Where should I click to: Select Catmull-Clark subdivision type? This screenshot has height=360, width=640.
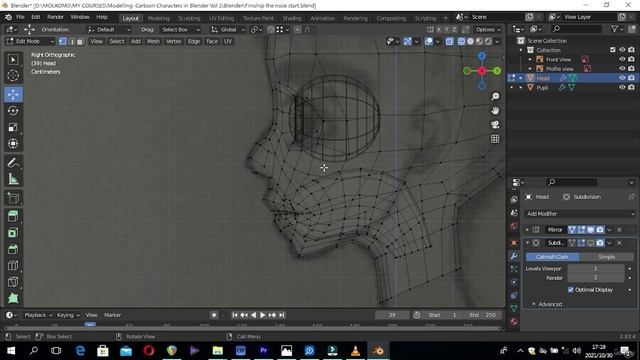tap(552, 257)
